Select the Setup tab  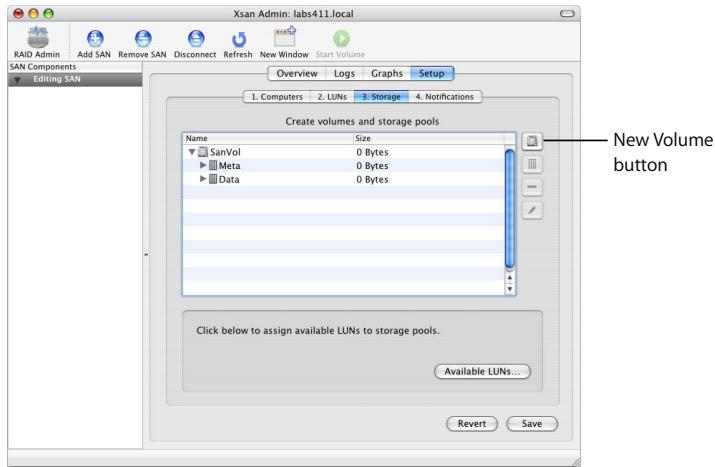tap(432, 73)
